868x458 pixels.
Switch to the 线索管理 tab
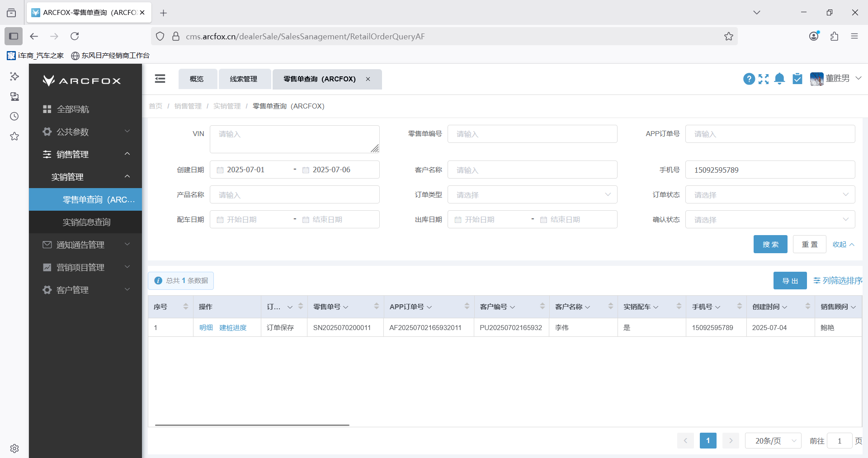coord(245,79)
